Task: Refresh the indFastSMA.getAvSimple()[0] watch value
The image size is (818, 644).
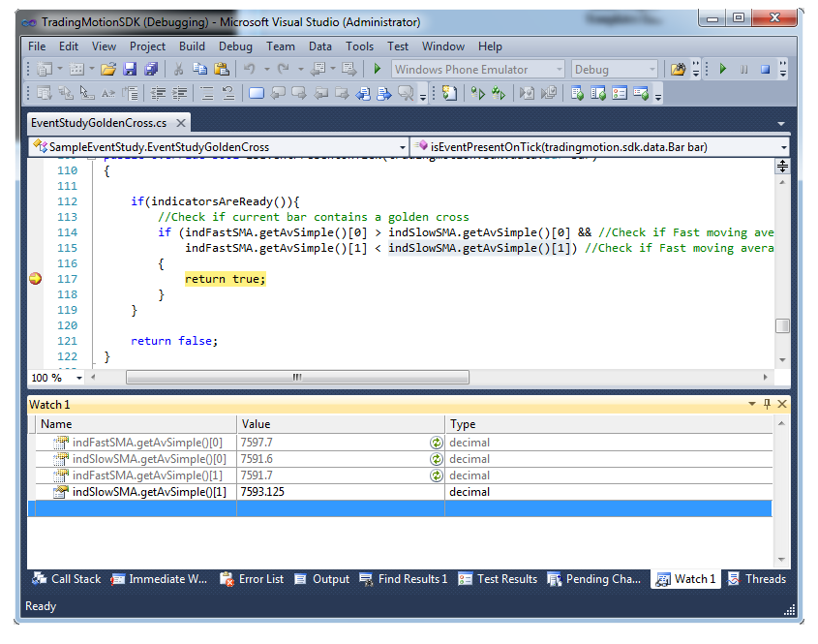Action: (437, 443)
